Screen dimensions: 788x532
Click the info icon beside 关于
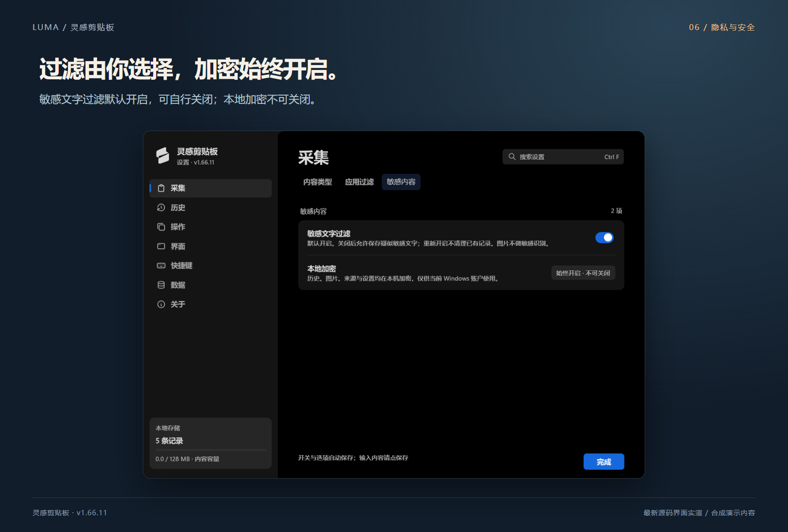161,304
